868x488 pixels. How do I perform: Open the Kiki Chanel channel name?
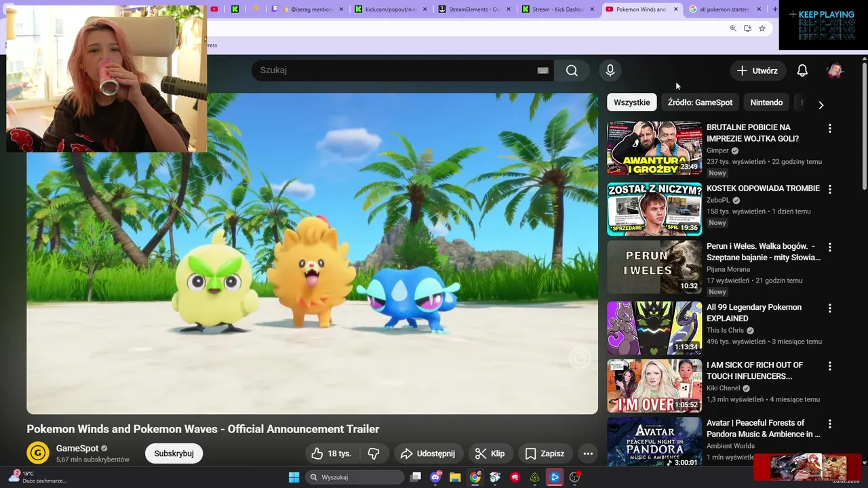724,388
